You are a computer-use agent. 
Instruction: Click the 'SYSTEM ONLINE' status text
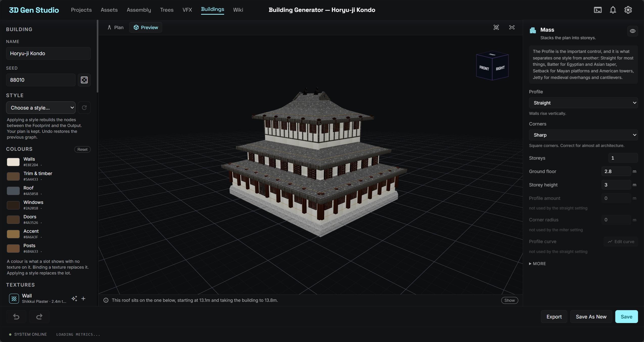pyautogui.click(x=31, y=334)
